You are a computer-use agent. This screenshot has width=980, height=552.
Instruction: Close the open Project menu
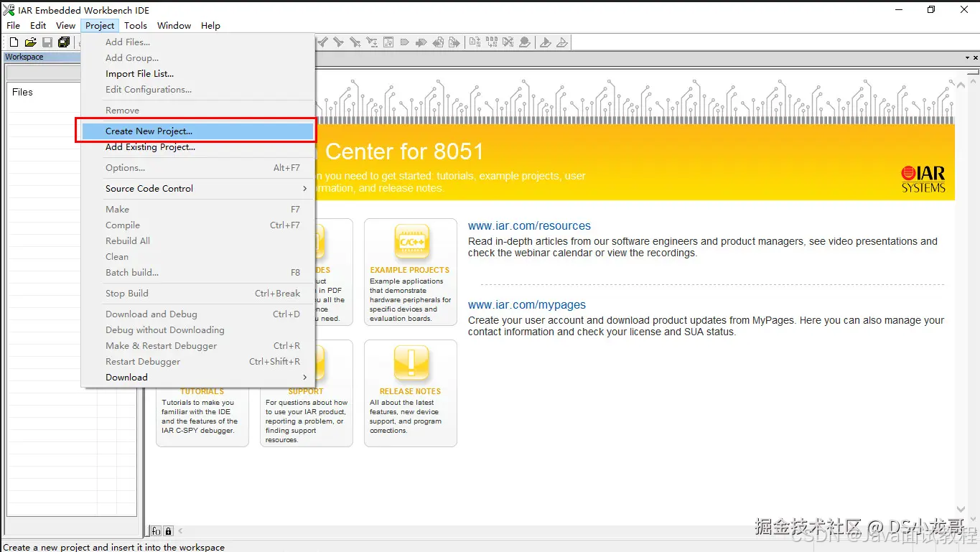tap(99, 25)
